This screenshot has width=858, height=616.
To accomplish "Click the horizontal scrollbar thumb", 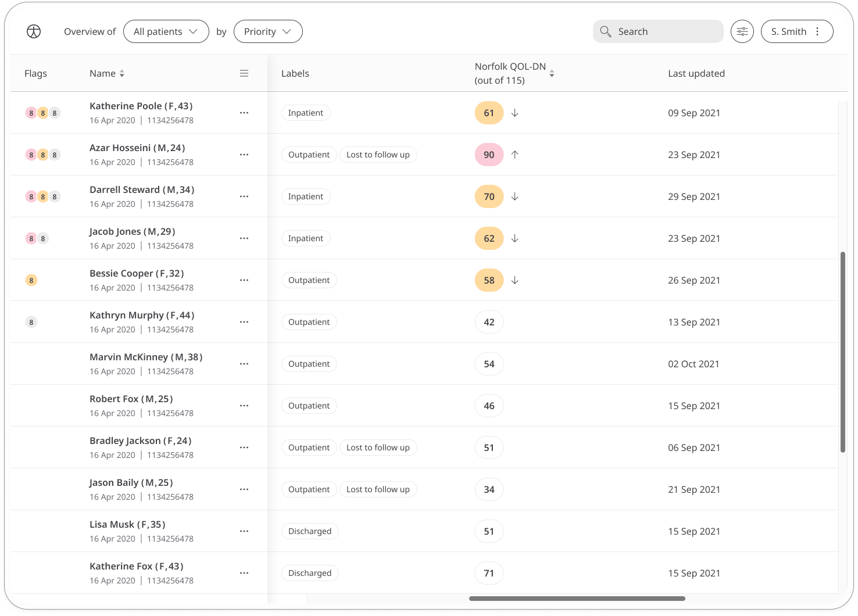I will 577,599.
